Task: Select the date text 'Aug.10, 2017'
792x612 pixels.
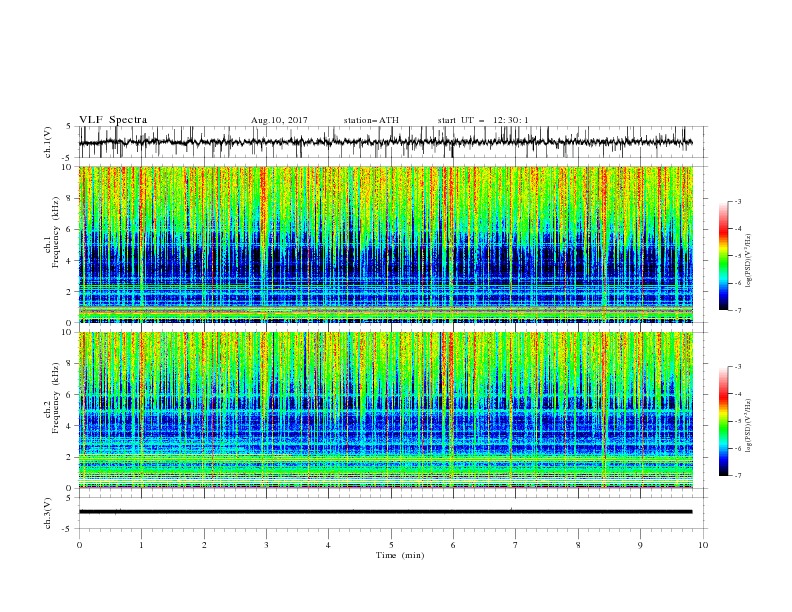Action: click(x=279, y=120)
